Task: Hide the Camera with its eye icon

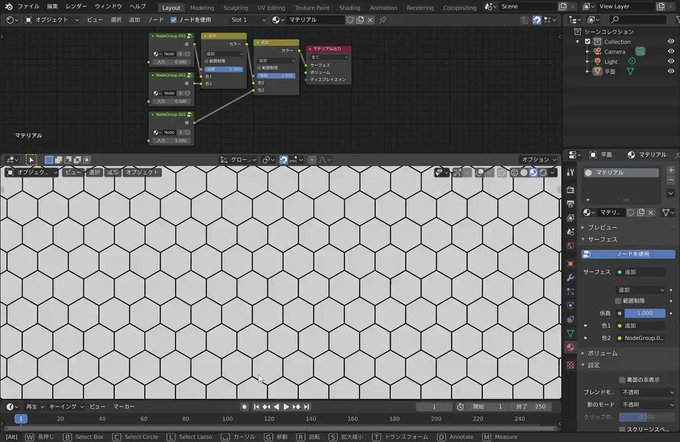Action: coord(671,52)
